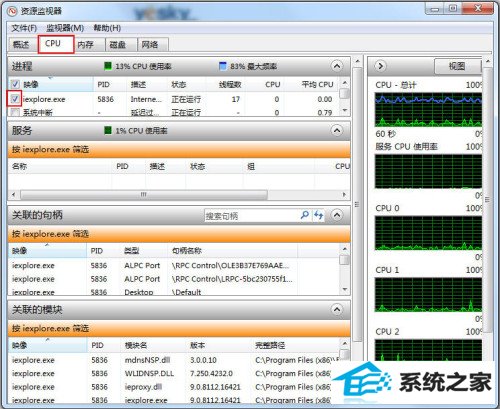Click modules list scroll up arrow
The image size is (500, 409).
coord(345,343)
